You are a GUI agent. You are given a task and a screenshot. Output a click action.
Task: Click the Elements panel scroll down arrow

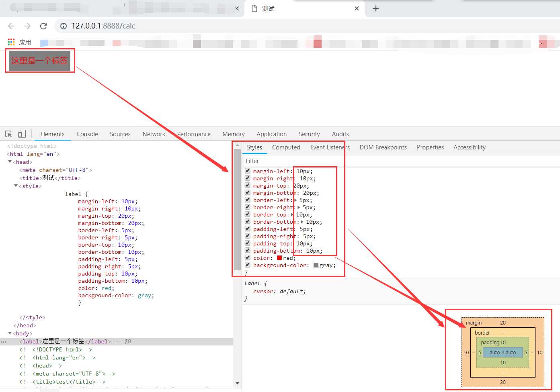pyautogui.click(x=237, y=383)
